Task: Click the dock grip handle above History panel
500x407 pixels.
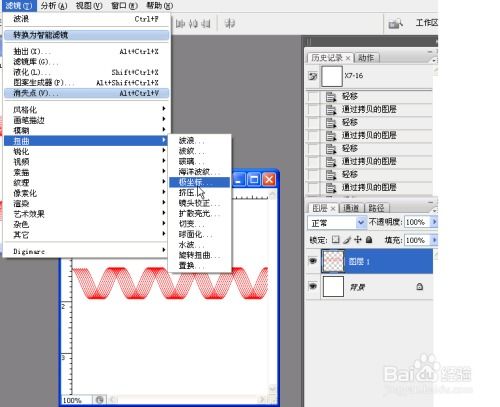Action: (x=309, y=42)
